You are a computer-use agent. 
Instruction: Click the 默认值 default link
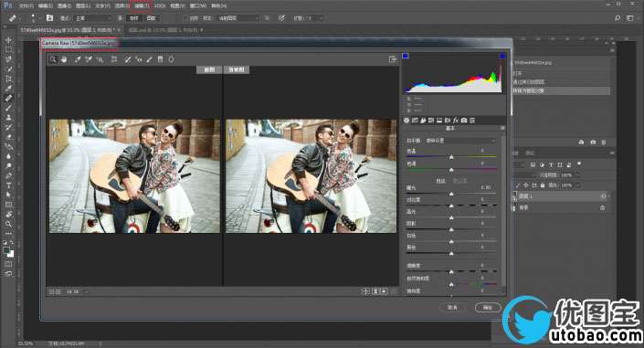[x=459, y=181]
